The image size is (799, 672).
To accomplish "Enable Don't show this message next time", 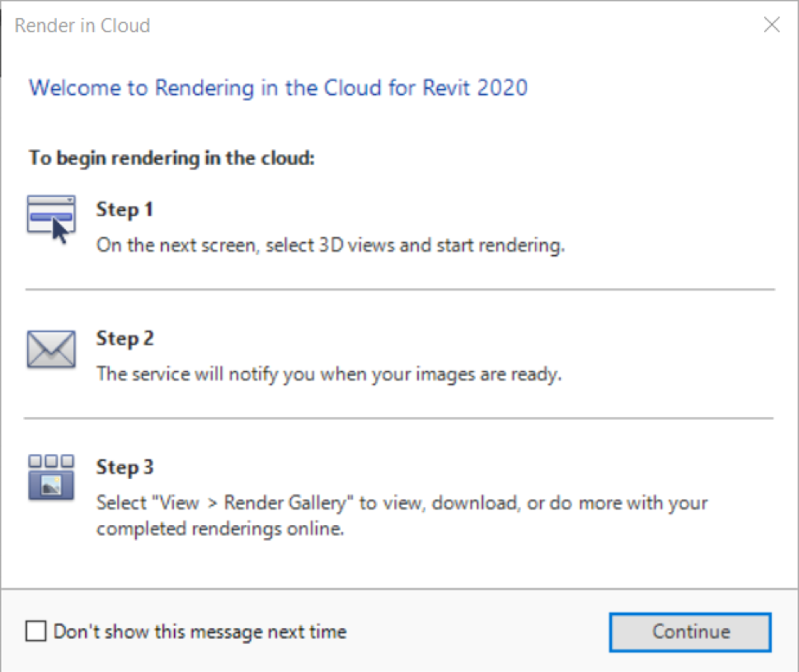I will click(36, 632).
